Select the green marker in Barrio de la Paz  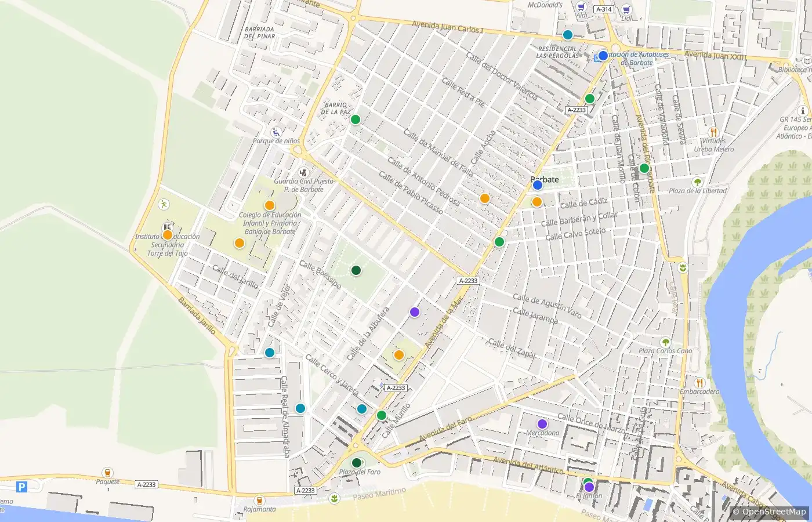point(356,119)
